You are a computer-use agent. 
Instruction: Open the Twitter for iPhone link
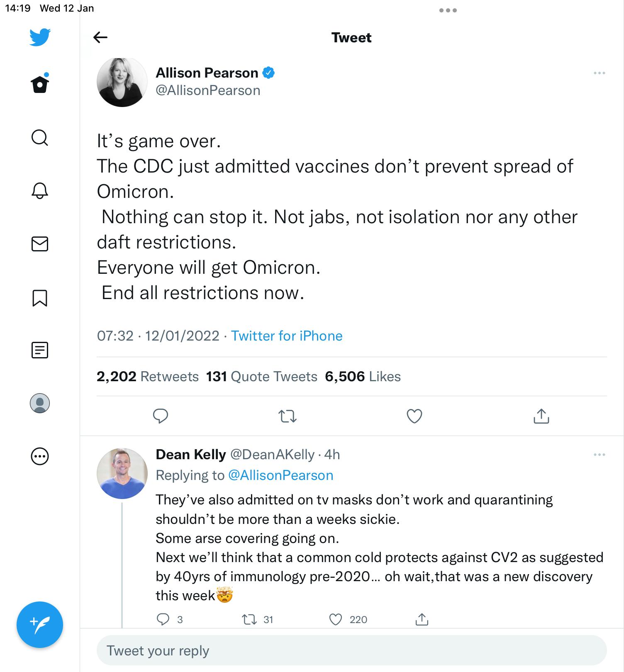tap(287, 336)
